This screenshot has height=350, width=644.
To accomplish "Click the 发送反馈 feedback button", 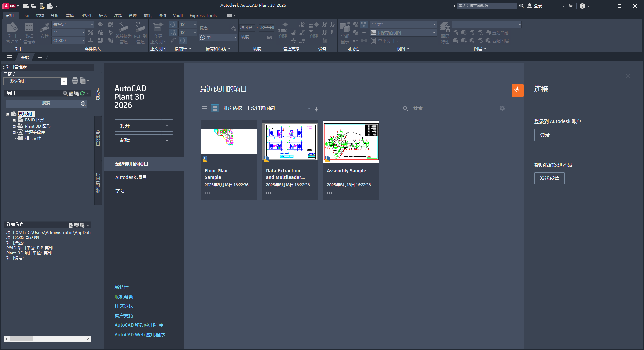I will [x=549, y=178].
